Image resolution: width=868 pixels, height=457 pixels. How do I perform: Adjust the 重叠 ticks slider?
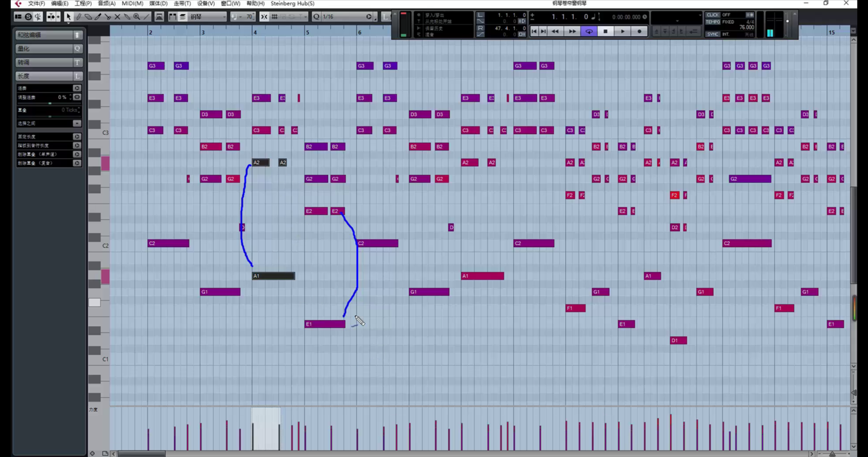(x=50, y=116)
